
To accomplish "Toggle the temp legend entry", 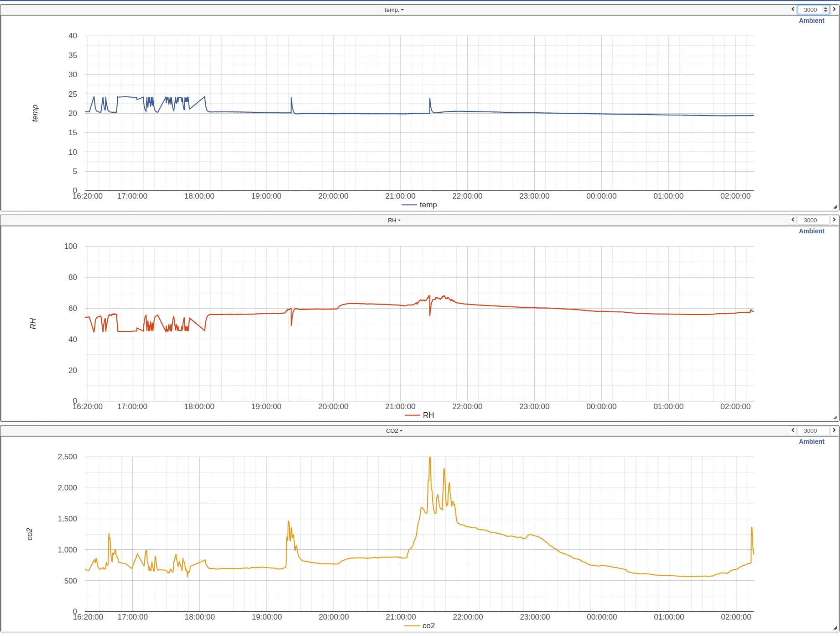I will click(x=419, y=205).
